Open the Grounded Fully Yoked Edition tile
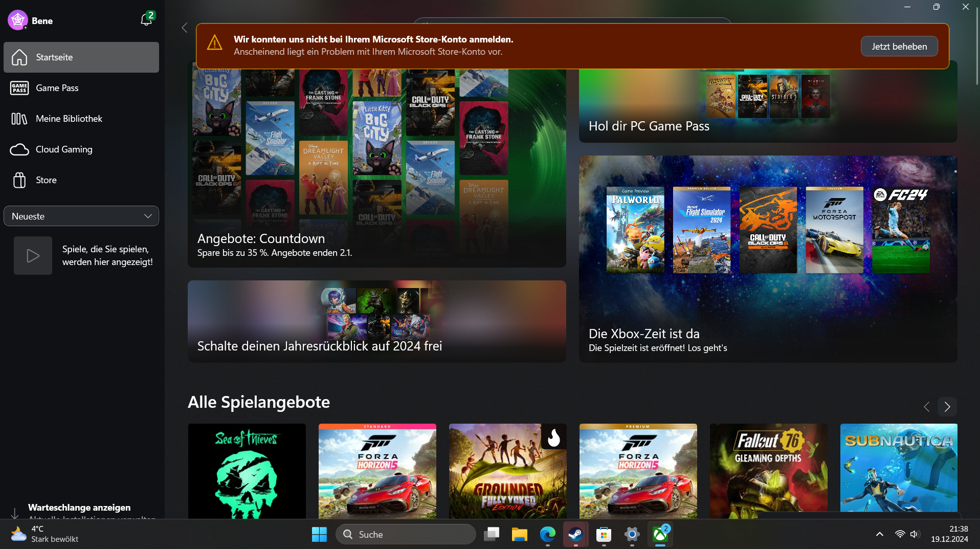 click(508, 471)
